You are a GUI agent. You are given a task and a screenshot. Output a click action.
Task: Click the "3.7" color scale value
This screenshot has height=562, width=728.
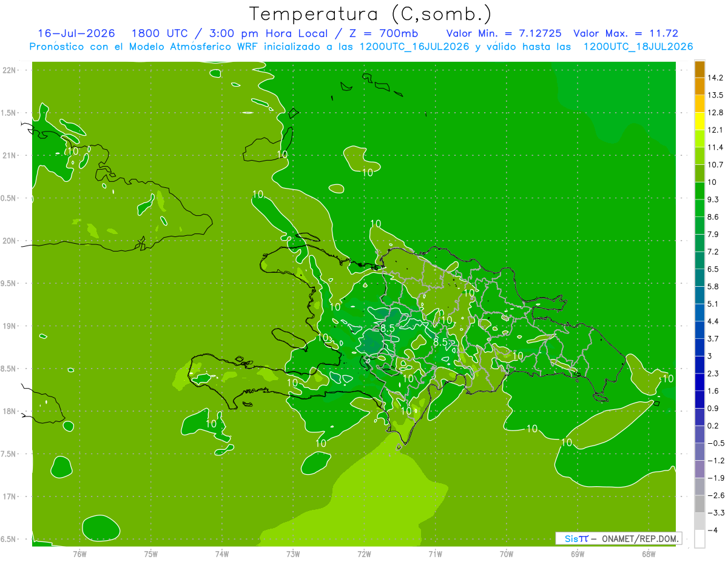[x=713, y=338]
